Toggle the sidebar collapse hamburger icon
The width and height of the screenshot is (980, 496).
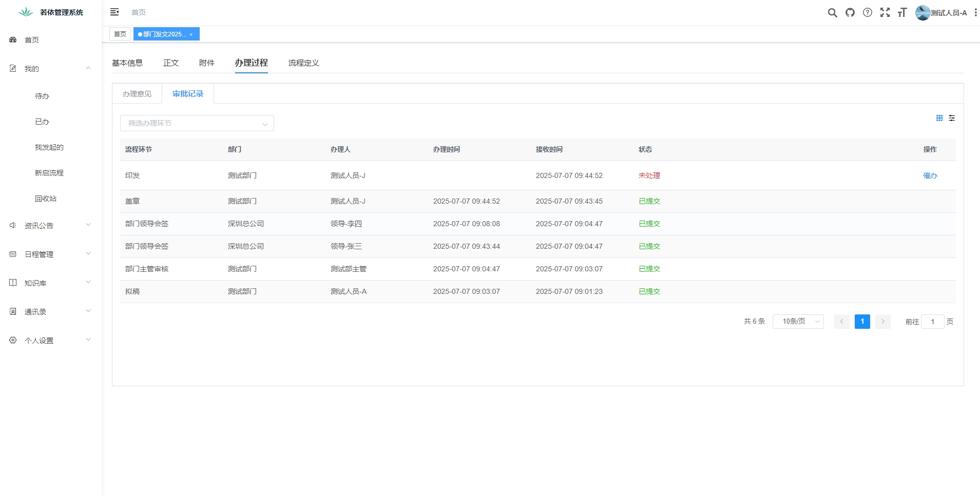114,12
